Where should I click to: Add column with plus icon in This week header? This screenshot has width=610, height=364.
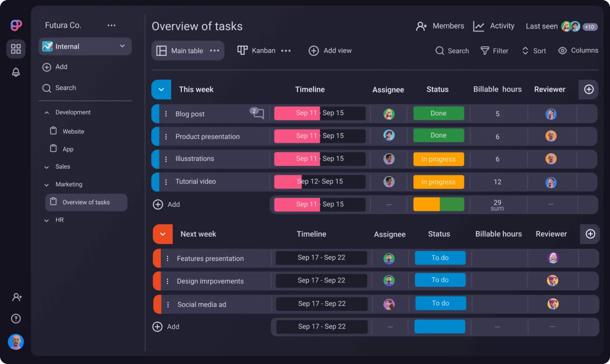pos(588,89)
